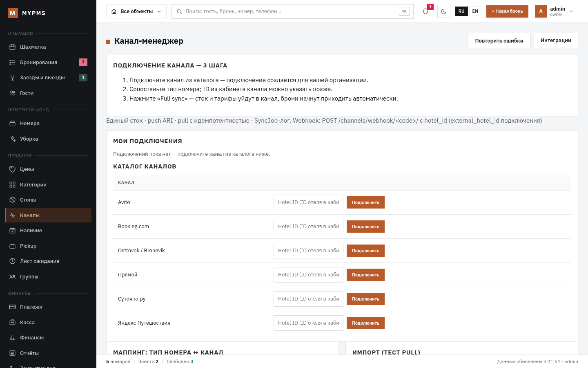Open the Интеграции button
The image size is (588, 368).
tap(556, 40)
